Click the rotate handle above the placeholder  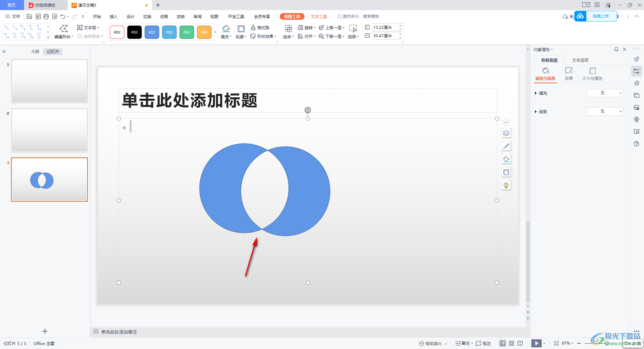[x=308, y=110]
